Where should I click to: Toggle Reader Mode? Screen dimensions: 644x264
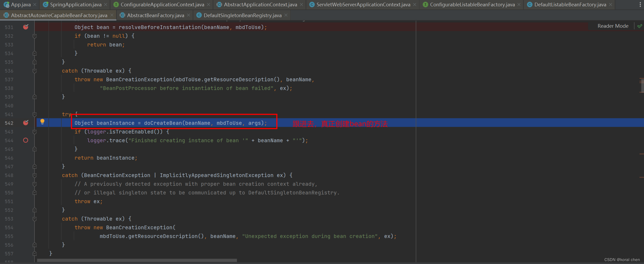[x=613, y=26]
